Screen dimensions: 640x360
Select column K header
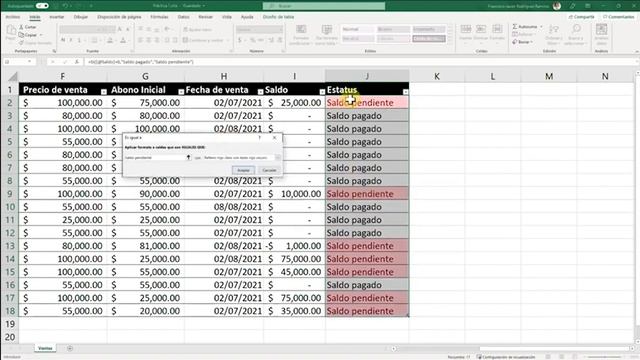437,76
